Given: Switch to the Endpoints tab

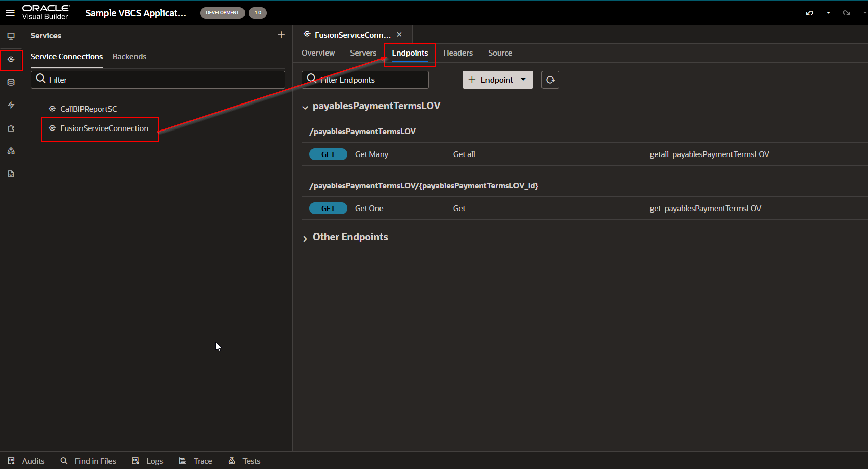Looking at the screenshot, I should tap(410, 53).
